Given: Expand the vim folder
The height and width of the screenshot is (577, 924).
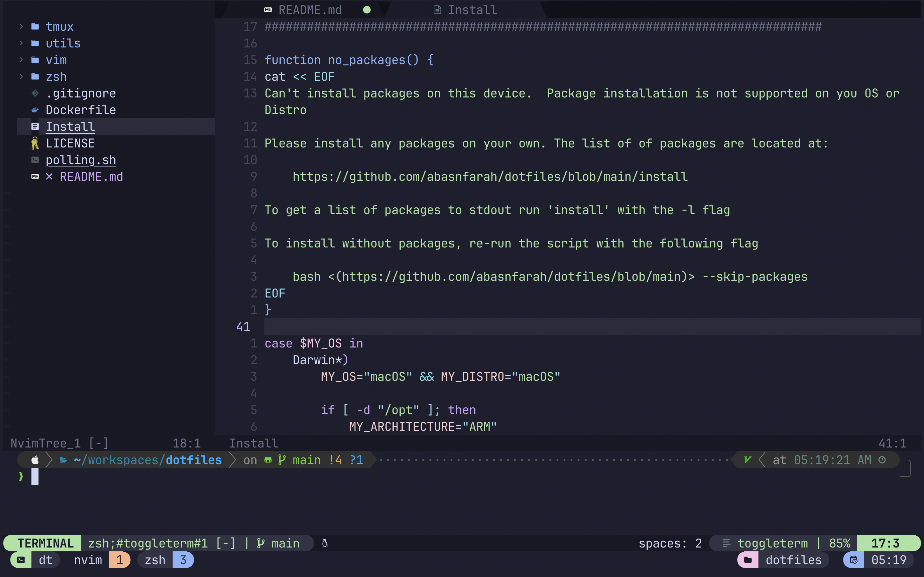Looking at the screenshot, I should click(x=21, y=60).
